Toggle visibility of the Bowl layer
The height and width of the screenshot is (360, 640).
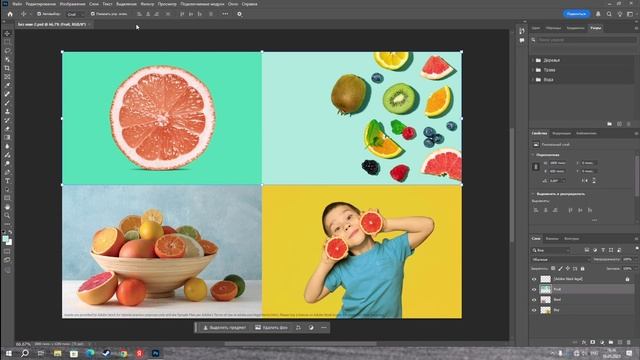point(534,300)
